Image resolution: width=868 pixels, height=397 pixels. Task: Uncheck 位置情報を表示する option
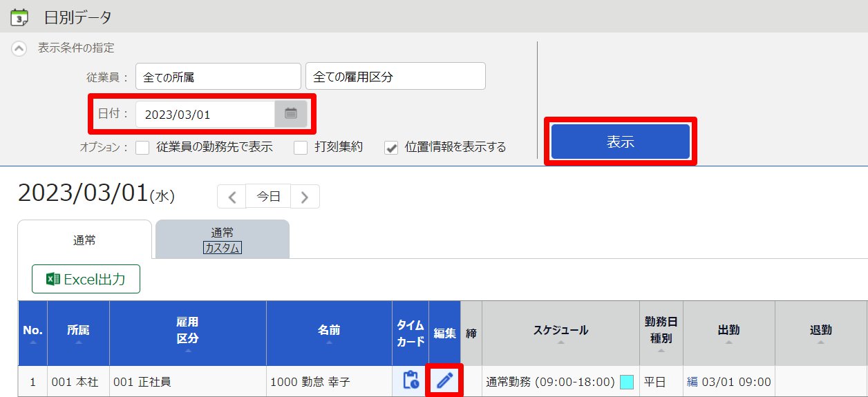point(391,147)
